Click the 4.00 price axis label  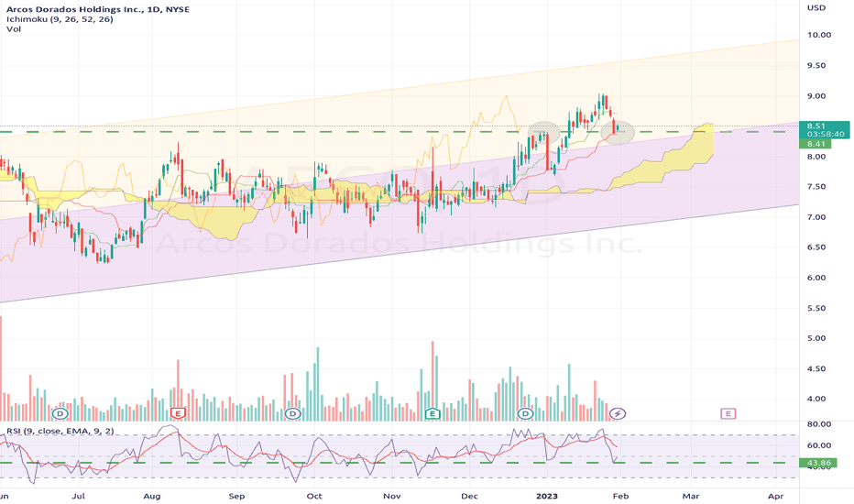pos(816,399)
